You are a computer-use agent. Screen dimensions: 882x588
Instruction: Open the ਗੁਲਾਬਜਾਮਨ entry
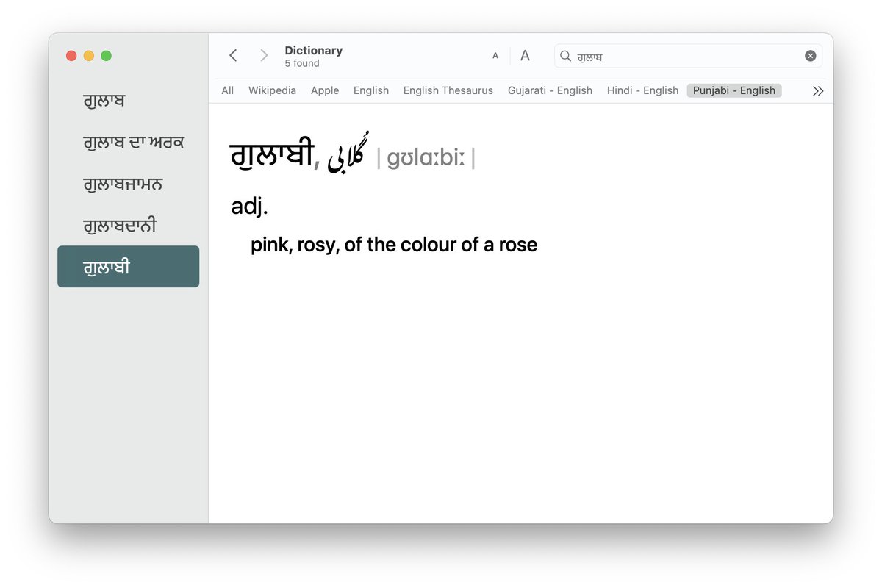point(128,184)
